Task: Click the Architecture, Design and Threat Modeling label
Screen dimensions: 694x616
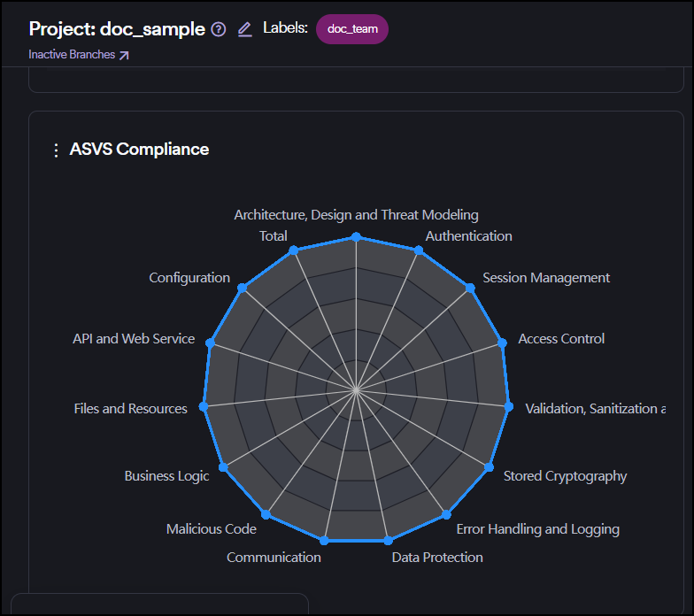Action: pos(356,215)
